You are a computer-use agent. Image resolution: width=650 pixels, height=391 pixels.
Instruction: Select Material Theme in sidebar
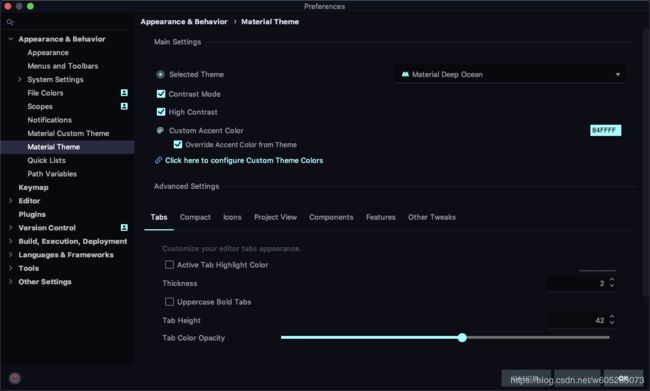pyautogui.click(x=68, y=147)
